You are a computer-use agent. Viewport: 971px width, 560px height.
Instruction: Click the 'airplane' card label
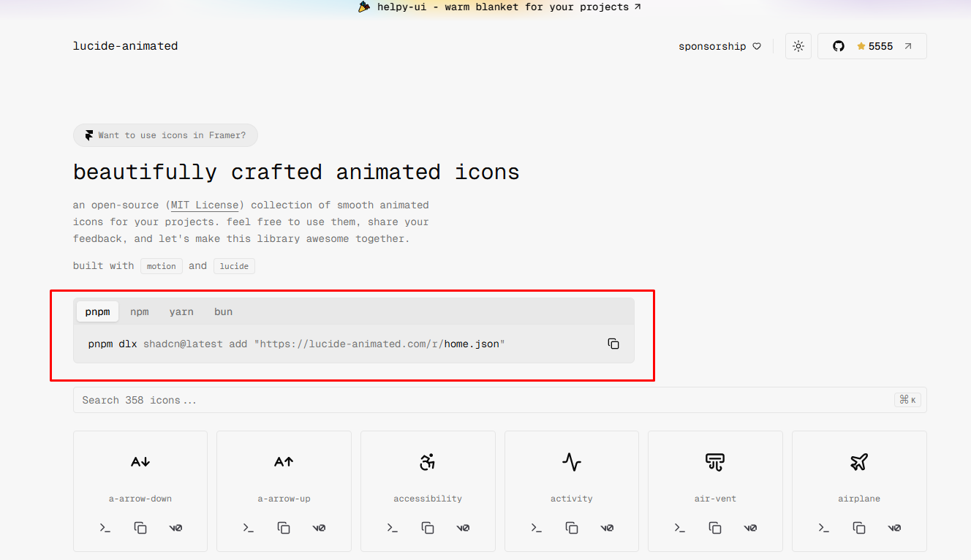tap(859, 499)
